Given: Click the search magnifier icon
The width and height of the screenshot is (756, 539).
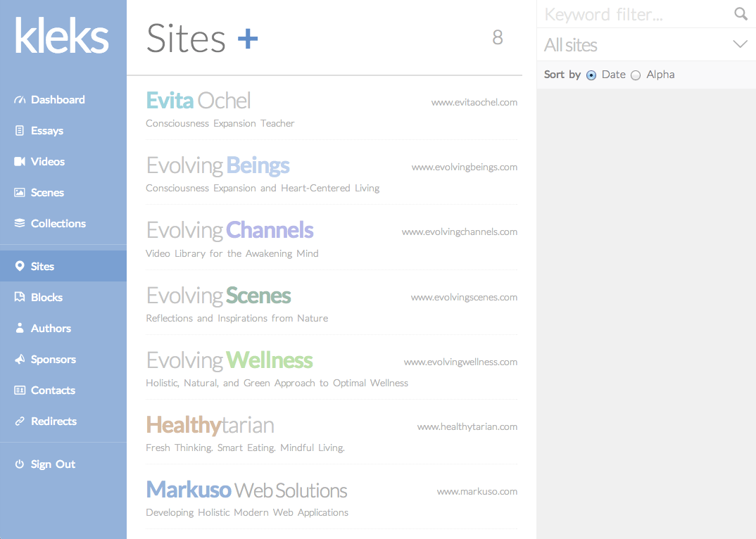Looking at the screenshot, I should [741, 14].
